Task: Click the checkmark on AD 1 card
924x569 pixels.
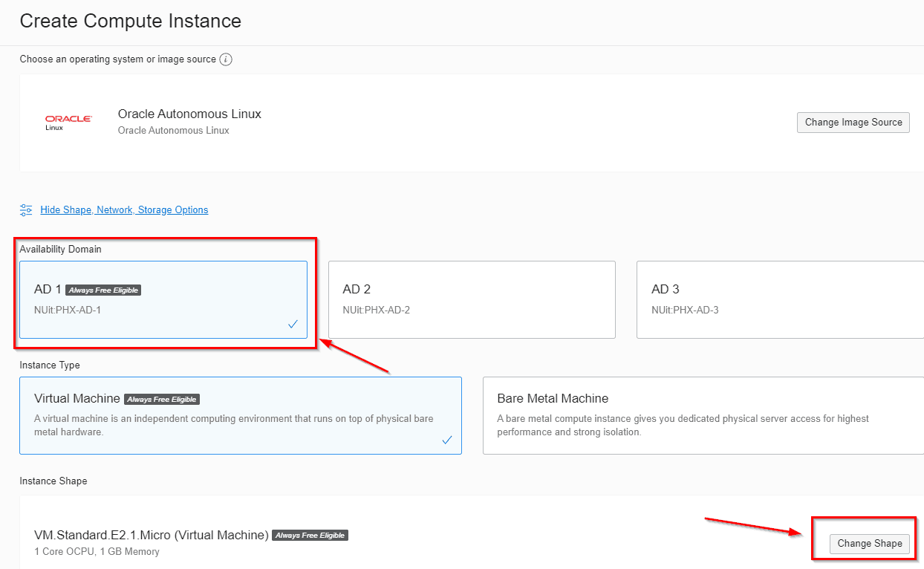Action: coord(293,325)
